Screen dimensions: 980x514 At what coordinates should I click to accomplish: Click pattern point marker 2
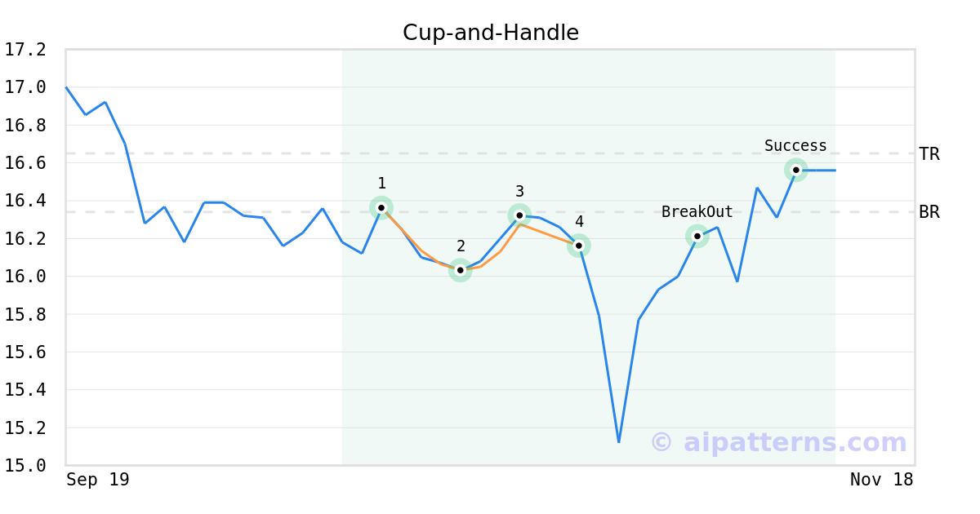[x=461, y=270]
